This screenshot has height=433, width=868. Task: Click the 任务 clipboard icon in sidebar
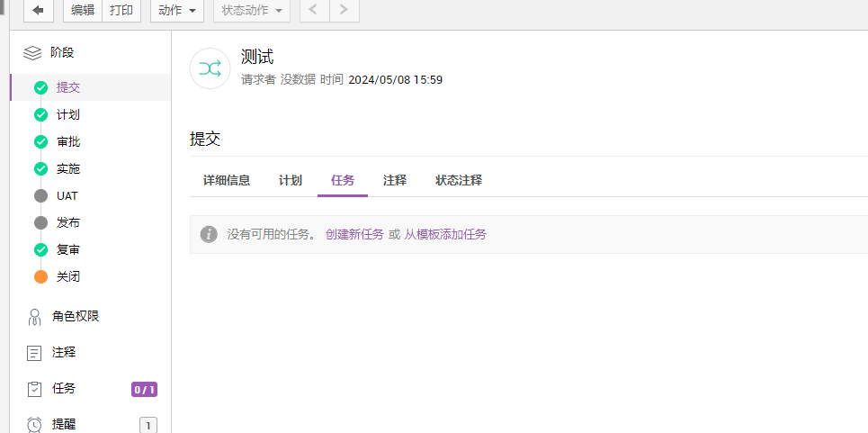point(34,389)
